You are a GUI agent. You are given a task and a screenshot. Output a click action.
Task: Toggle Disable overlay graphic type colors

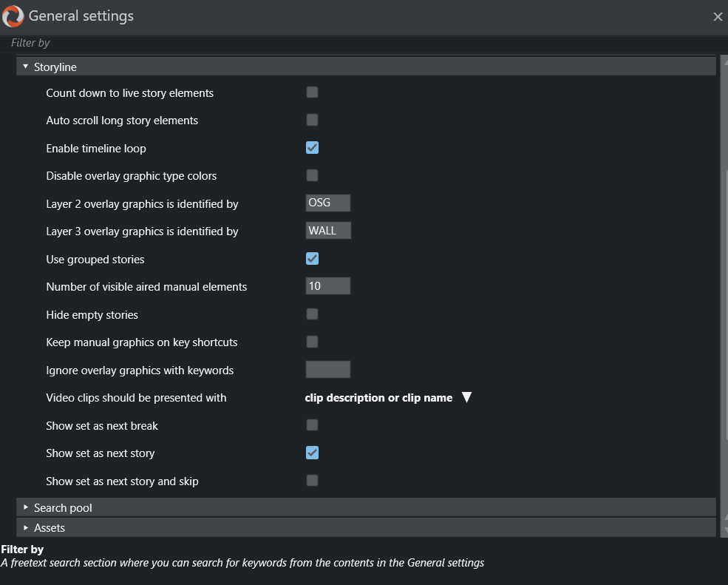tap(312, 175)
